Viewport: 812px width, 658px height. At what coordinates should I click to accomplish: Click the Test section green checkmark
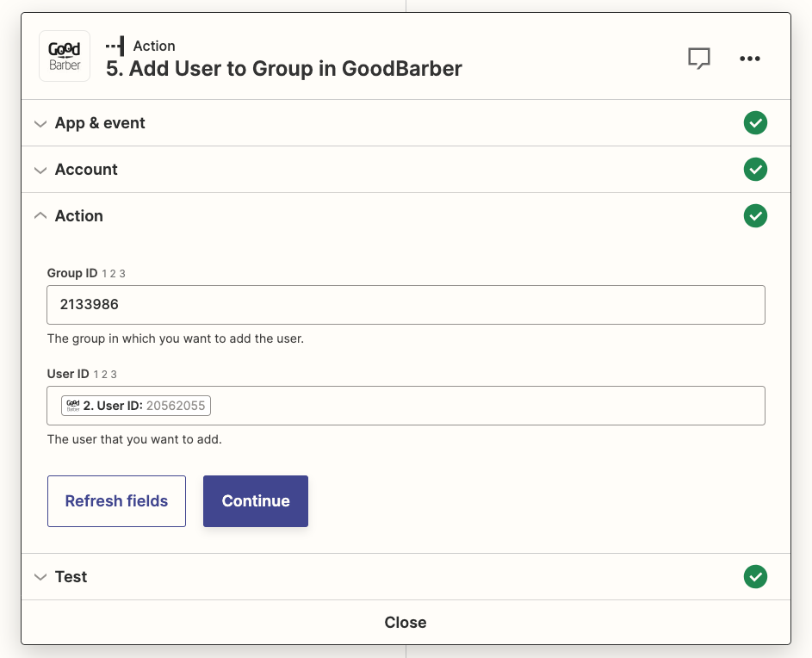pos(755,577)
